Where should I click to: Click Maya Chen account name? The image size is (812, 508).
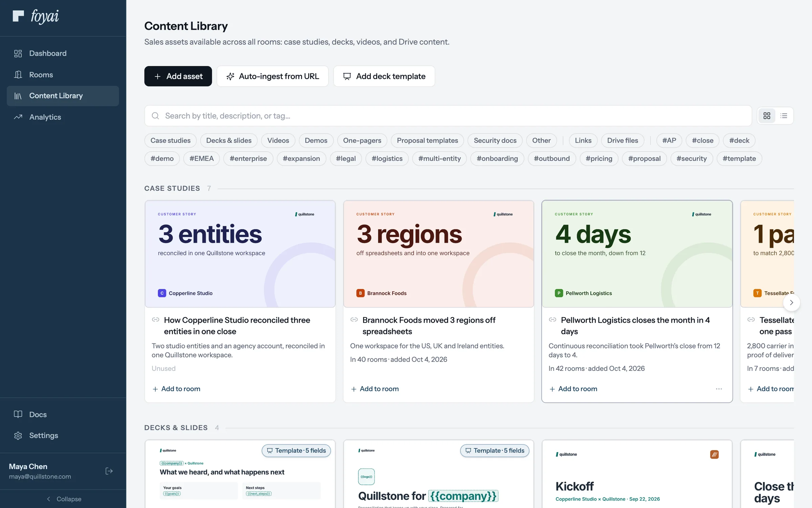(28, 466)
